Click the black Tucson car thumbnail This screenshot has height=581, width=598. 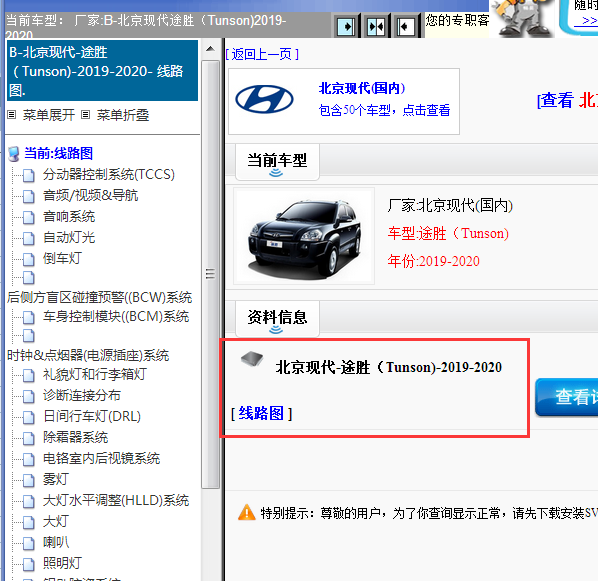click(304, 237)
